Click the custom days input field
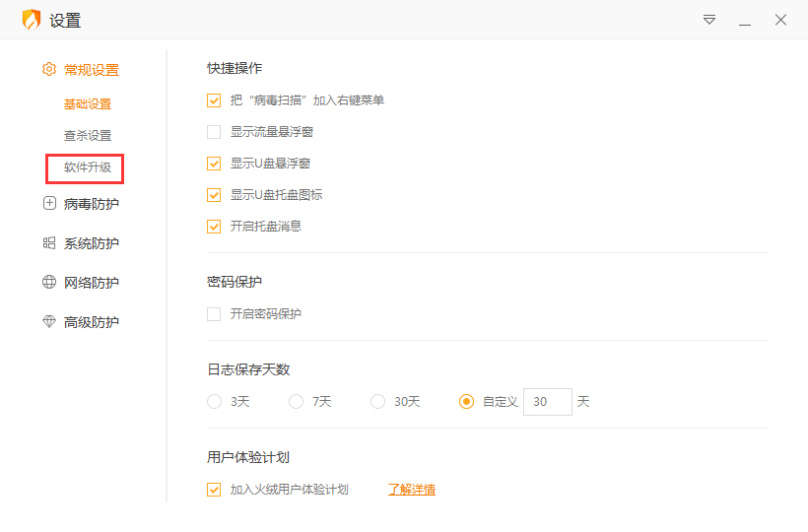Screen dimensions: 808x532 (547, 402)
